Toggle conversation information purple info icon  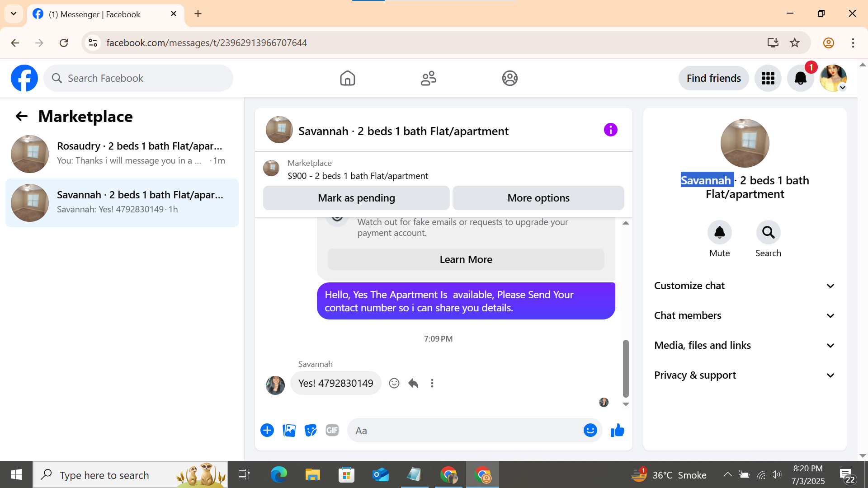pyautogui.click(x=610, y=130)
